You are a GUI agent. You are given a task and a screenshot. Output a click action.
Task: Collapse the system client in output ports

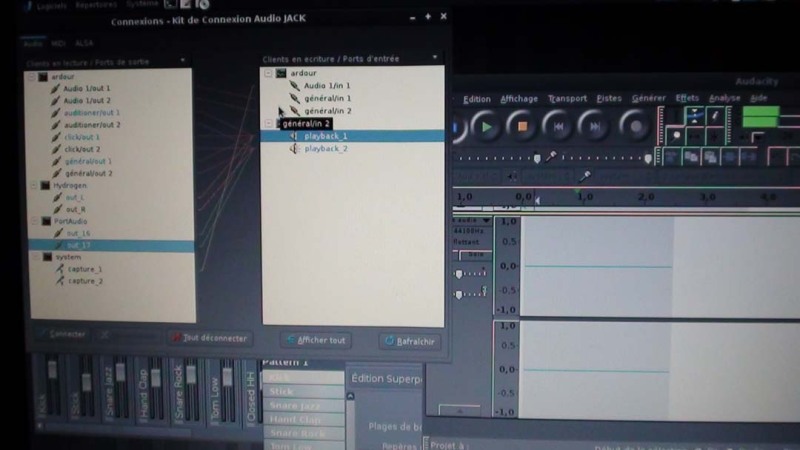[x=36, y=257]
